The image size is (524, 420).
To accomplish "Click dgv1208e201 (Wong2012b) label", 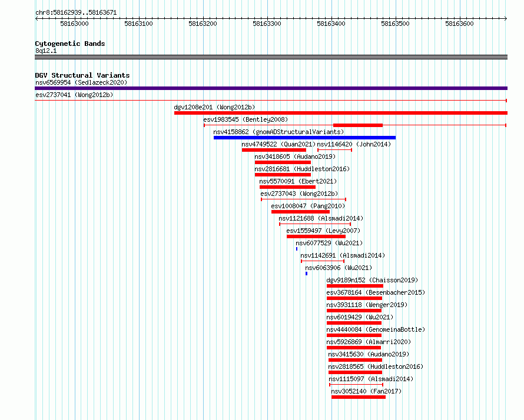I will 214,107.
